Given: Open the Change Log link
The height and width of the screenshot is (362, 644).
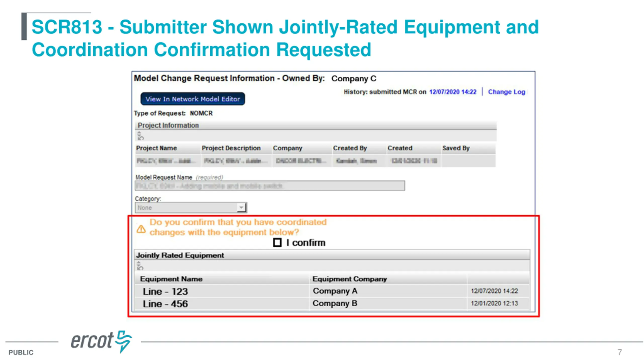Looking at the screenshot, I should coord(506,92).
